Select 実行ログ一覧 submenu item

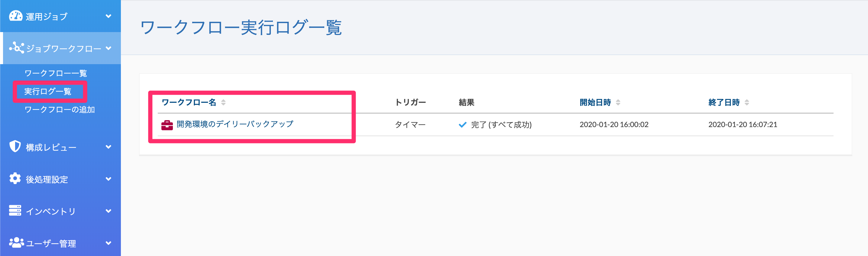(48, 91)
